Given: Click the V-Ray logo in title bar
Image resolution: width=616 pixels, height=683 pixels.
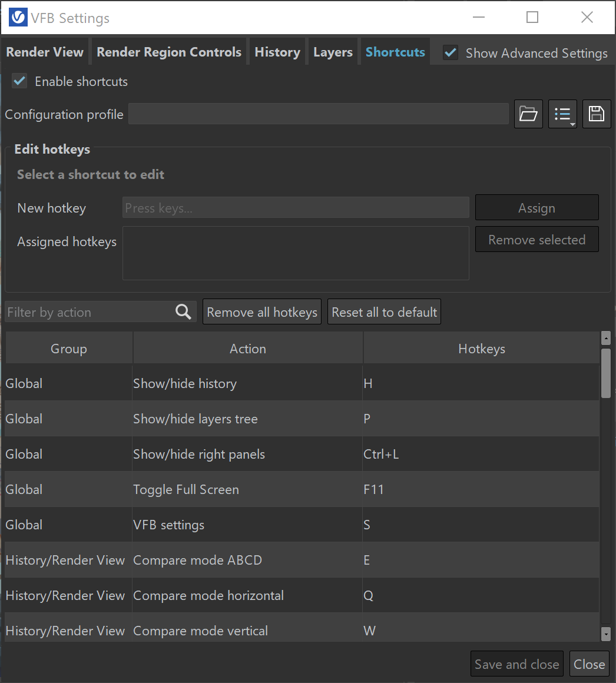Looking at the screenshot, I should 18,18.
